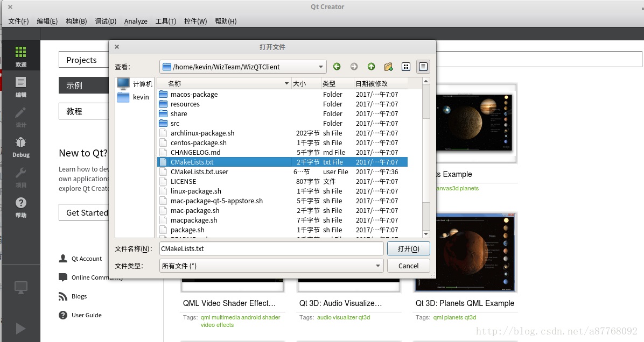Open the Debug menu in menu bar
The width and height of the screenshot is (644, 342).
pos(106,22)
